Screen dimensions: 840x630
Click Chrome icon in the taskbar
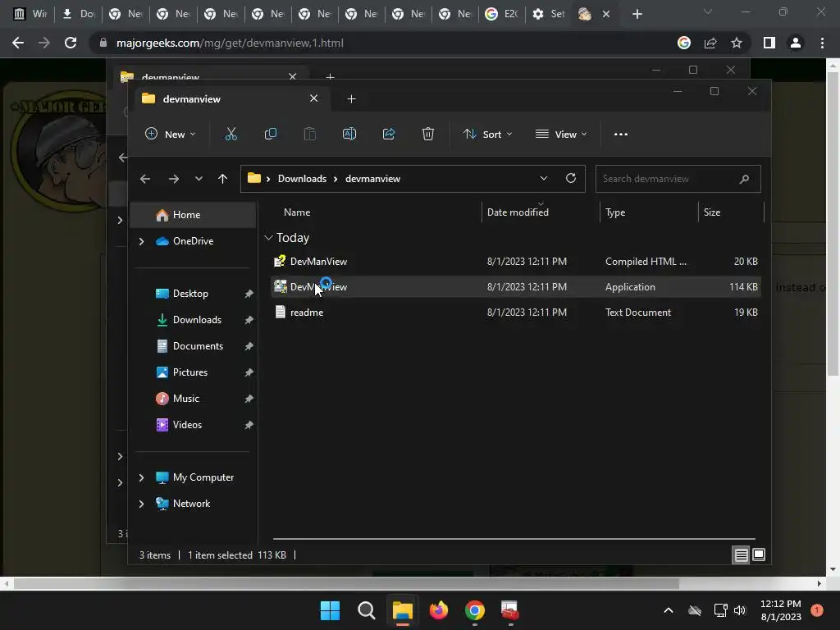click(475, 610)
